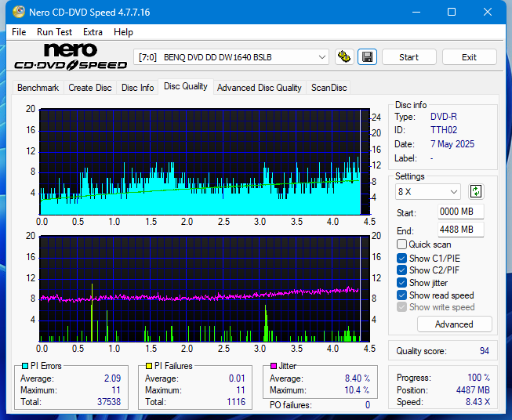Image resolution: width=512 pixels, height=420 pixels.
Task: Uncheck the Show jitter option
Action: coord(402,283)
